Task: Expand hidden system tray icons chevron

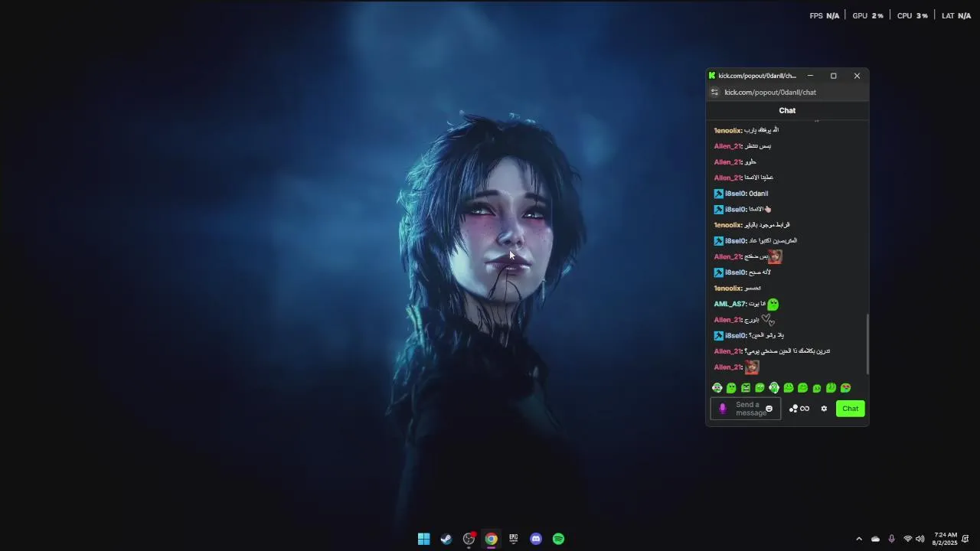Action: click(859, 539)
